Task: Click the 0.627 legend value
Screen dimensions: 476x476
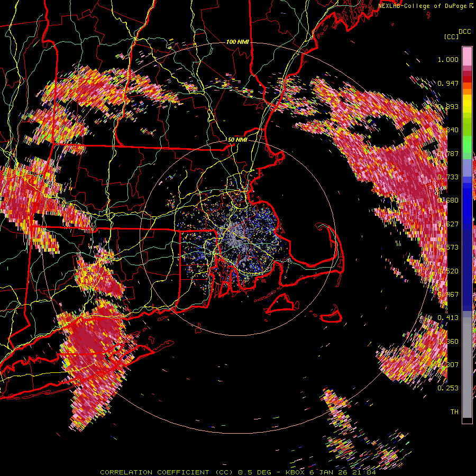Action: point(448,224)
